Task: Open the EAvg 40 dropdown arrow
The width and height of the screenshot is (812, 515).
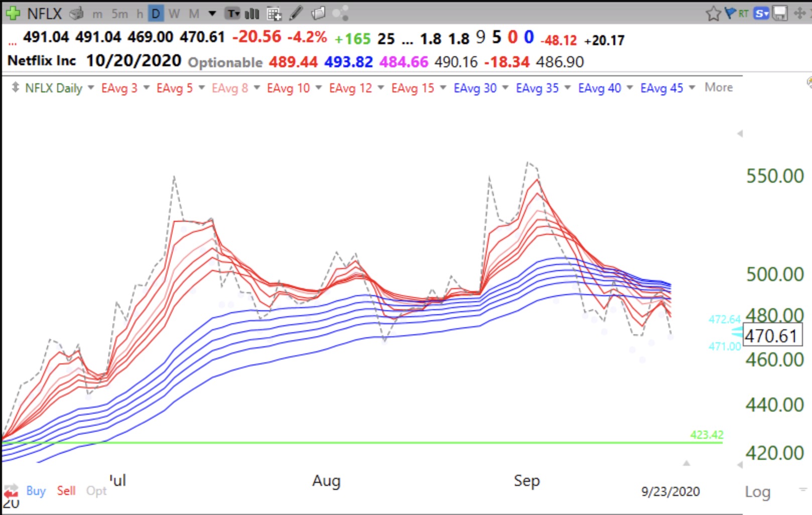Action: coord(629,87)
